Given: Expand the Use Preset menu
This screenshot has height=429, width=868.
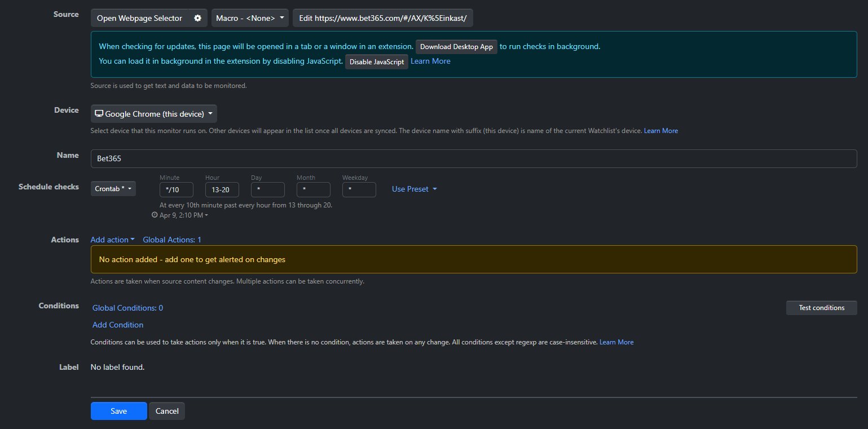Looking at the screenshot, I should (414, 189).
